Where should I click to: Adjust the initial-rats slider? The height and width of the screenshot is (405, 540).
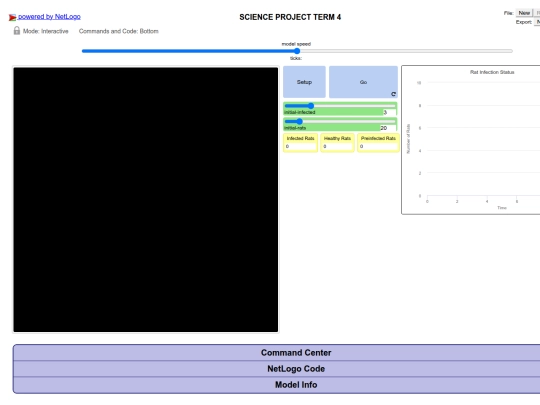coord(340,121)
